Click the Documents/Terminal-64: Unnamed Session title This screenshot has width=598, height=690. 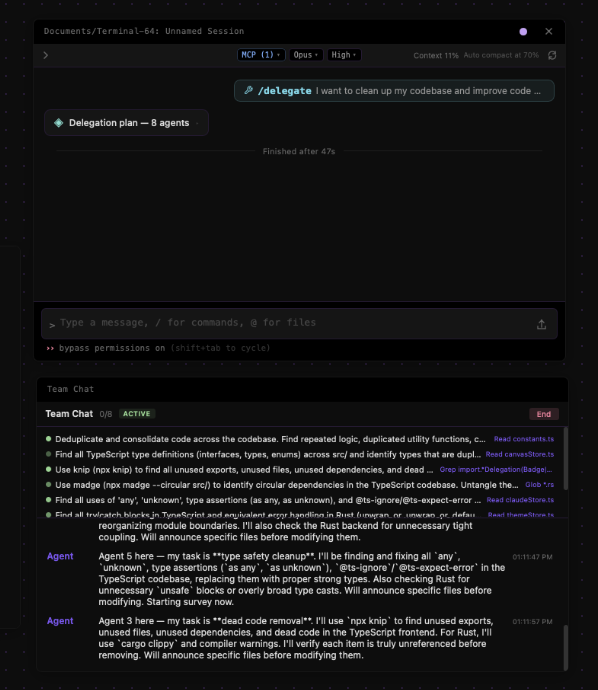point(144,31)
